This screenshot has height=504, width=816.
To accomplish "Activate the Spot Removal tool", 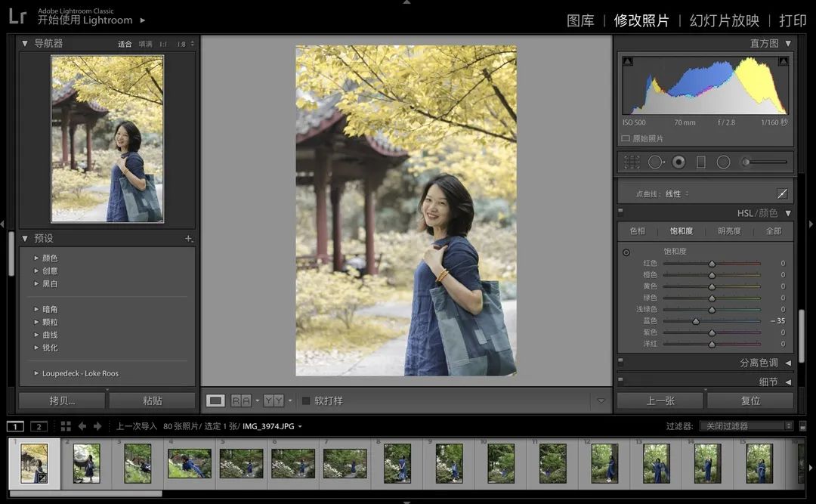I will 655,162.
